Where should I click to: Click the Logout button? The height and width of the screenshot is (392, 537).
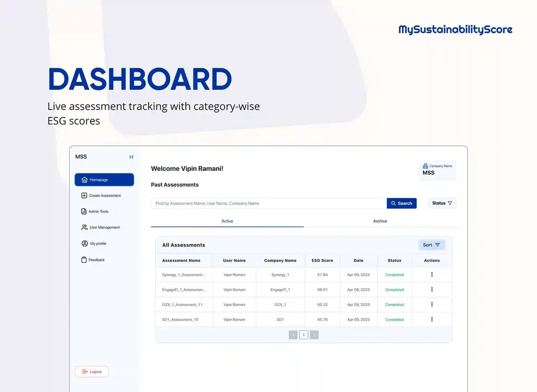tap(92, 372)
